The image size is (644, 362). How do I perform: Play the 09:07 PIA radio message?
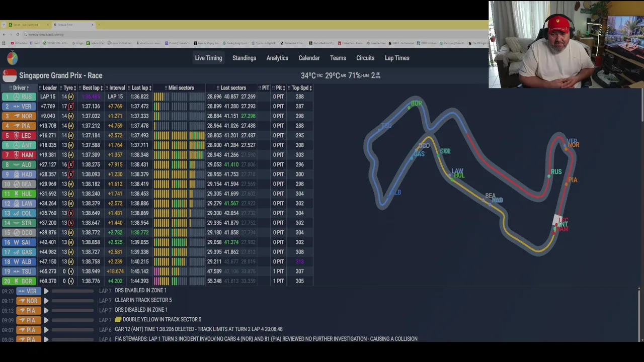(46, 330)
